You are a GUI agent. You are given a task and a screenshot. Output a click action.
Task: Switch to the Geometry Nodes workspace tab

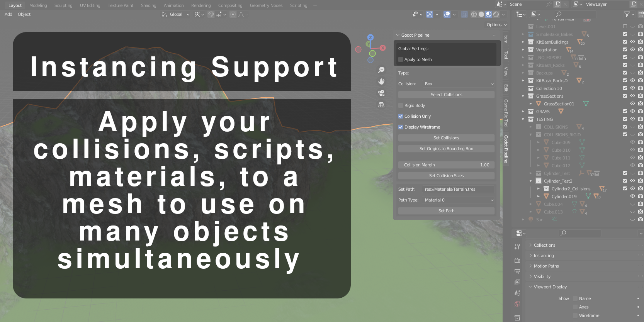pos(266,5)
